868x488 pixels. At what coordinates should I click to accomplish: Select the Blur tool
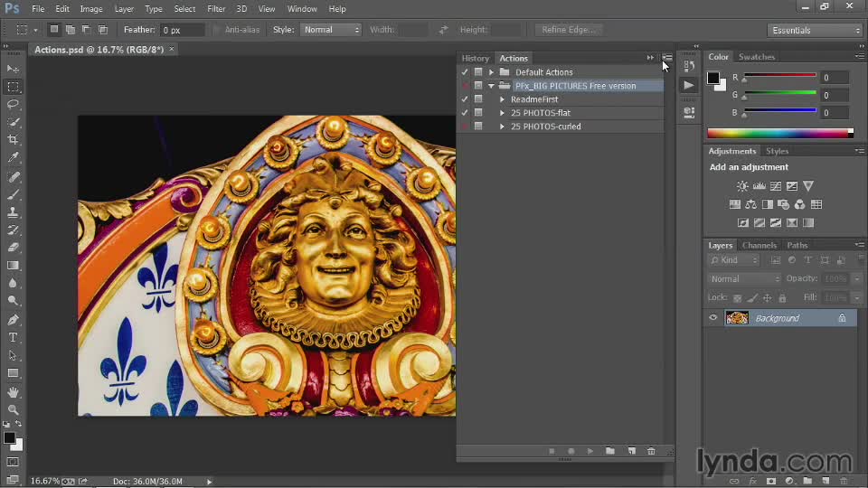coord(13,283)
